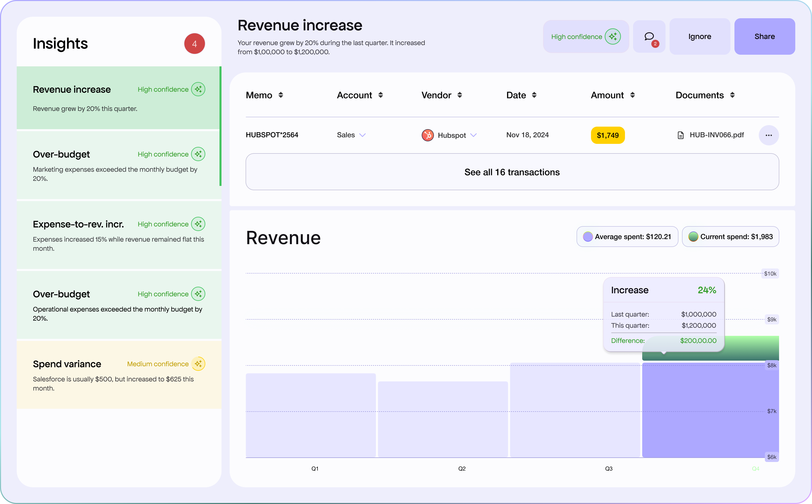Click the Hubspot vendor logo icon

[428, 135]
